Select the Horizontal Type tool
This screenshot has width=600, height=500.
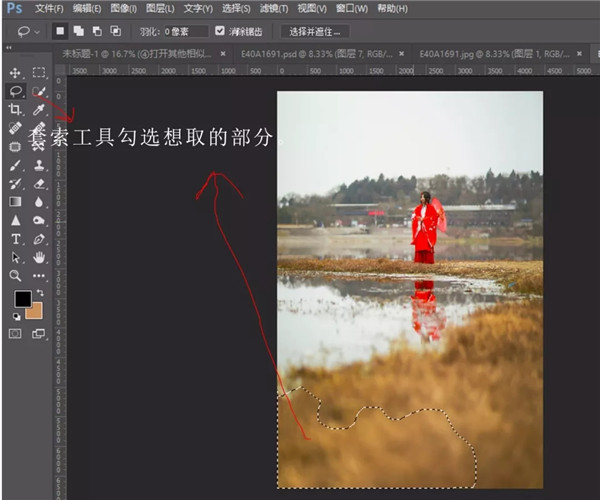[16, 239]
